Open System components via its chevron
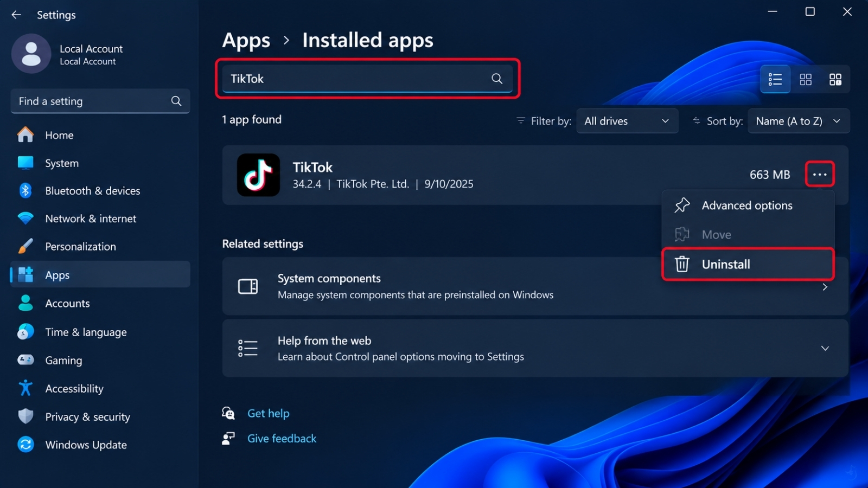868x488 pixels. click(825, 287)
